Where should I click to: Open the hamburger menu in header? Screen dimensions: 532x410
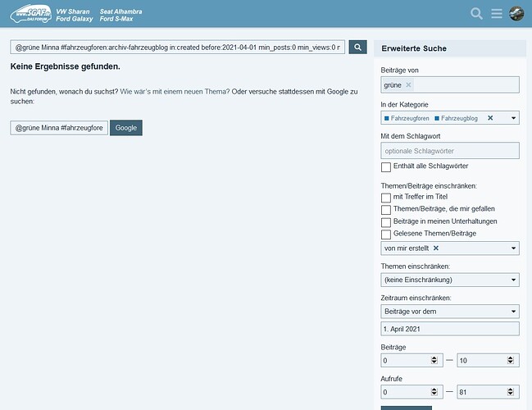click(x=497, y=14)
